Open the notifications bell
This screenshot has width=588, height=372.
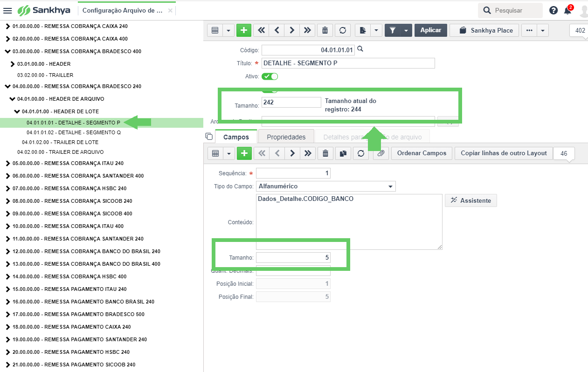[x=567, y=10]
